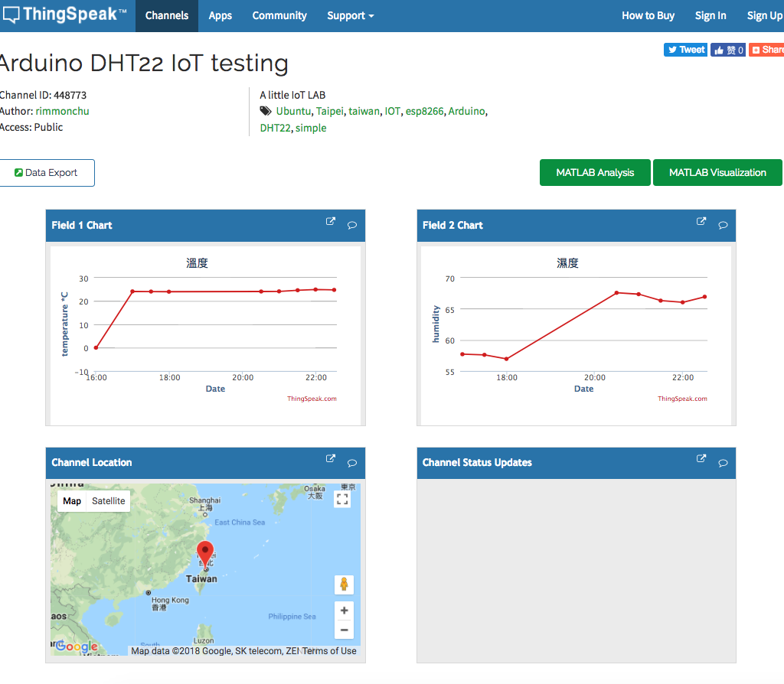Click the Ubuntu tag
The width and height of the screenshot is (784, 684).
click(293, 111)
